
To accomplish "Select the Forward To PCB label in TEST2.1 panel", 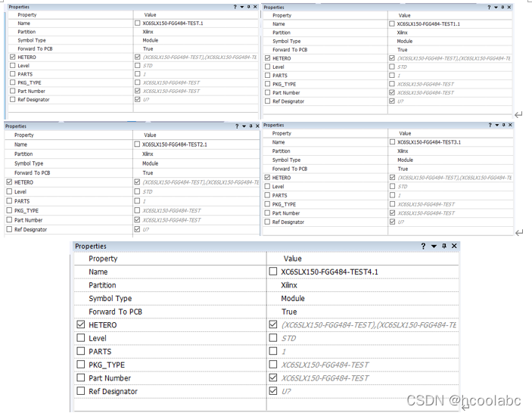I will 33,172.
